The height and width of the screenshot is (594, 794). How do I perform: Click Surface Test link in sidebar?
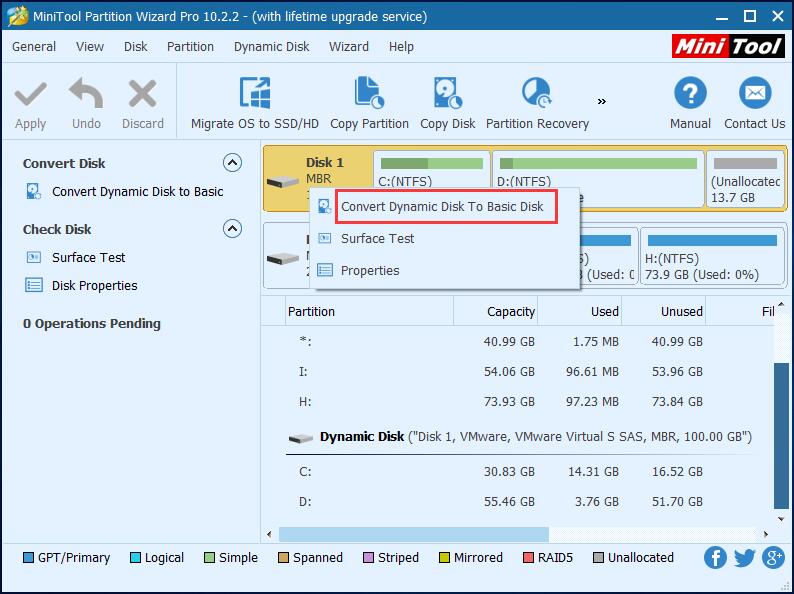(x=89, y=257)
